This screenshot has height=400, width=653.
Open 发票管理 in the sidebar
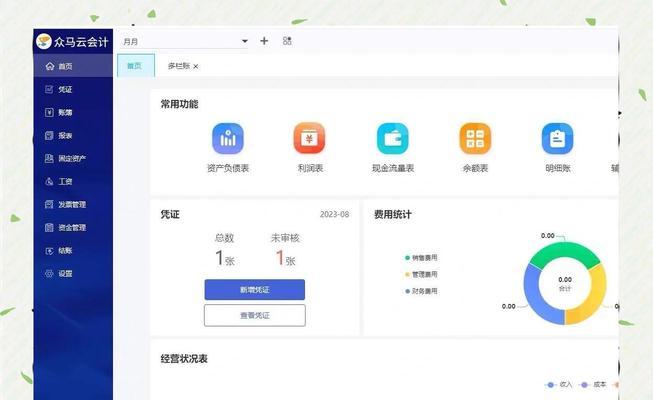tap(73, 204)
